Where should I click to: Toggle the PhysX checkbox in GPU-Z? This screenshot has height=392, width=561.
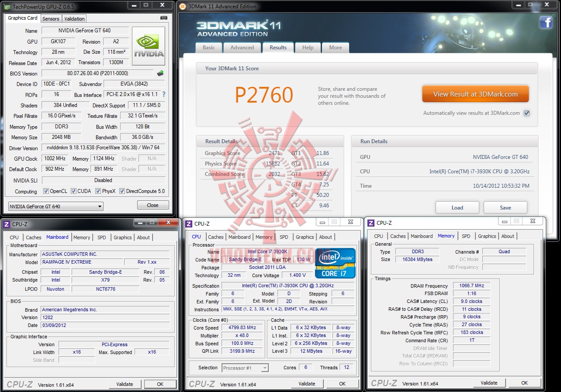click(98, 191)
